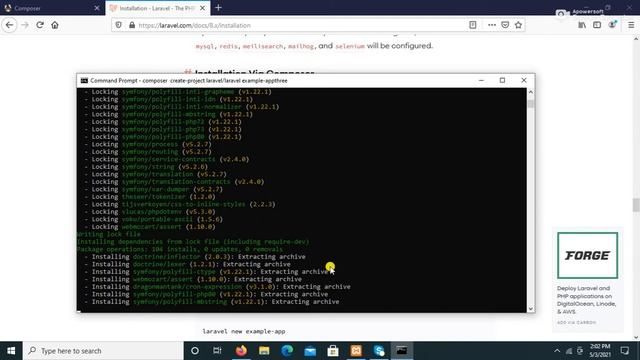The height and width of the screenshot is (360, 640).
Task: Bookmark this page with the star
Action: [x=518, y=25]
